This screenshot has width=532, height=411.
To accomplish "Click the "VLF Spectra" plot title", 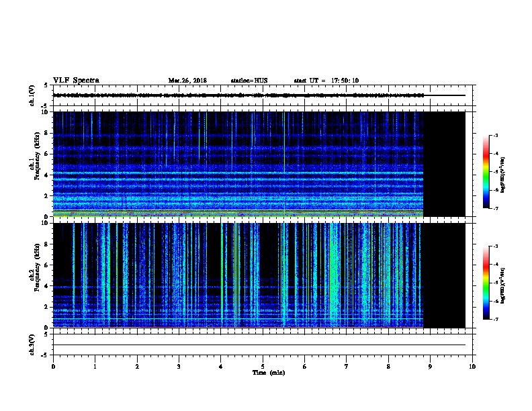I will click(x=76, y=81).
